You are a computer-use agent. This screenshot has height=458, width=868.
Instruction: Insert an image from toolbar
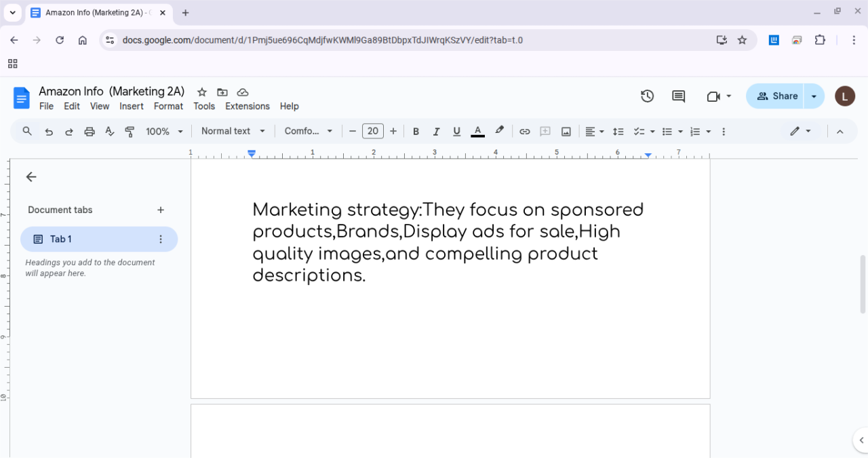coord(566,132)
